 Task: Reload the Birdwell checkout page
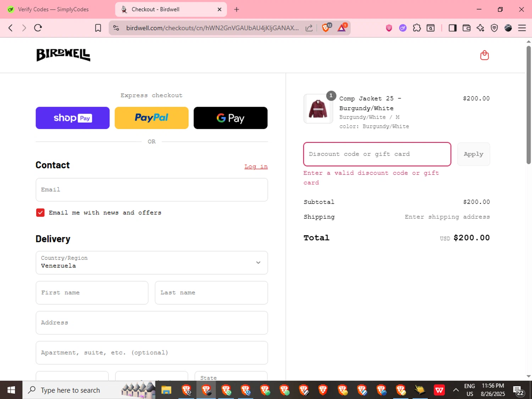coord(38,28)
